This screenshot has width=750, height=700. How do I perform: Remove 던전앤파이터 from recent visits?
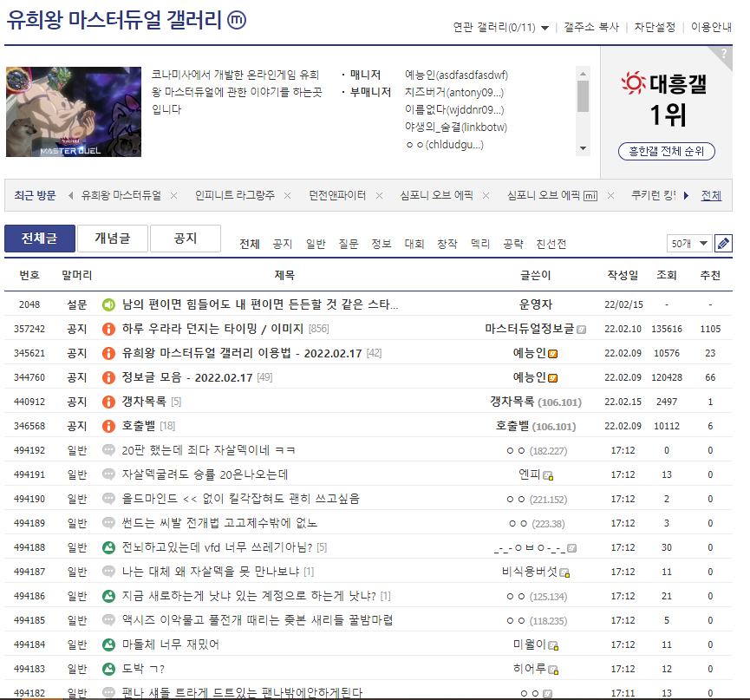[379, 196]
